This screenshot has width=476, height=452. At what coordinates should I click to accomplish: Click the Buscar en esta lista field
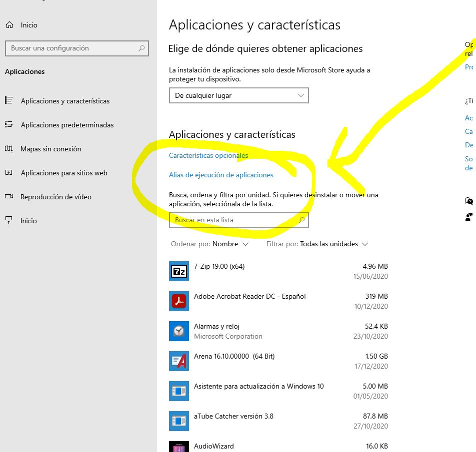click(238, 220)
